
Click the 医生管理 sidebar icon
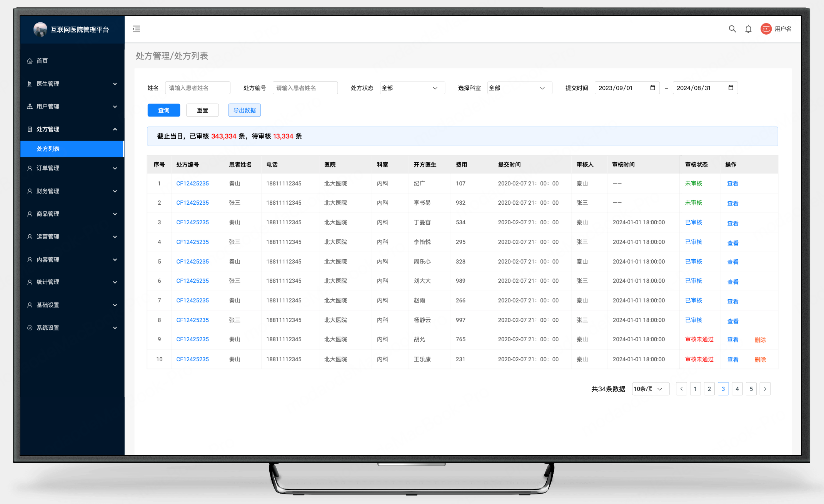[30, 84]
